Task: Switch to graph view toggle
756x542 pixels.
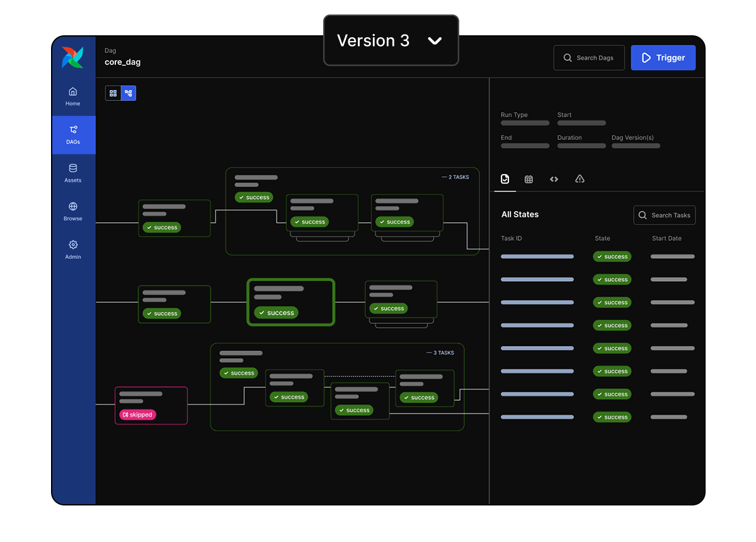Action: point(129,93)
